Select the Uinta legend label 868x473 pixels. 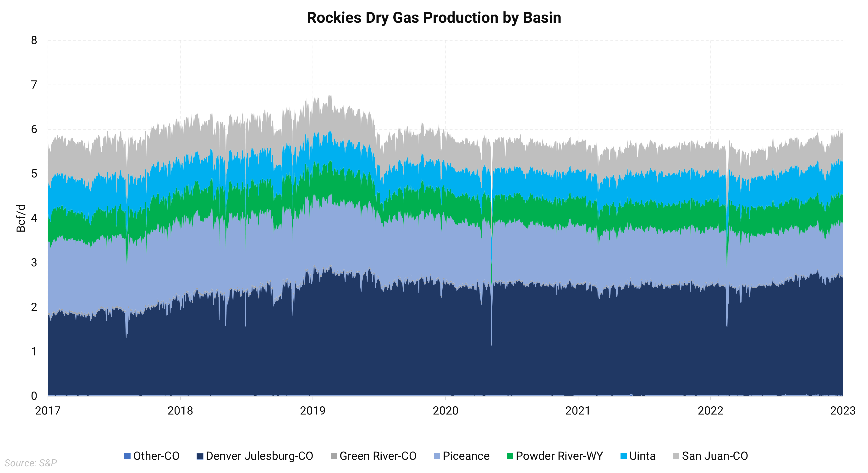[642, 456]
